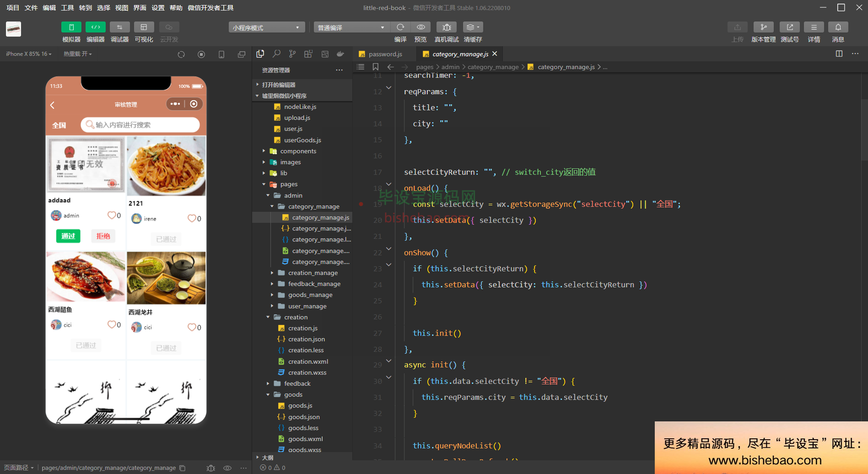This screenshot has height=474, width=868.
Task: Click the 全国 city selector
Action: click(x=59, y=125)
